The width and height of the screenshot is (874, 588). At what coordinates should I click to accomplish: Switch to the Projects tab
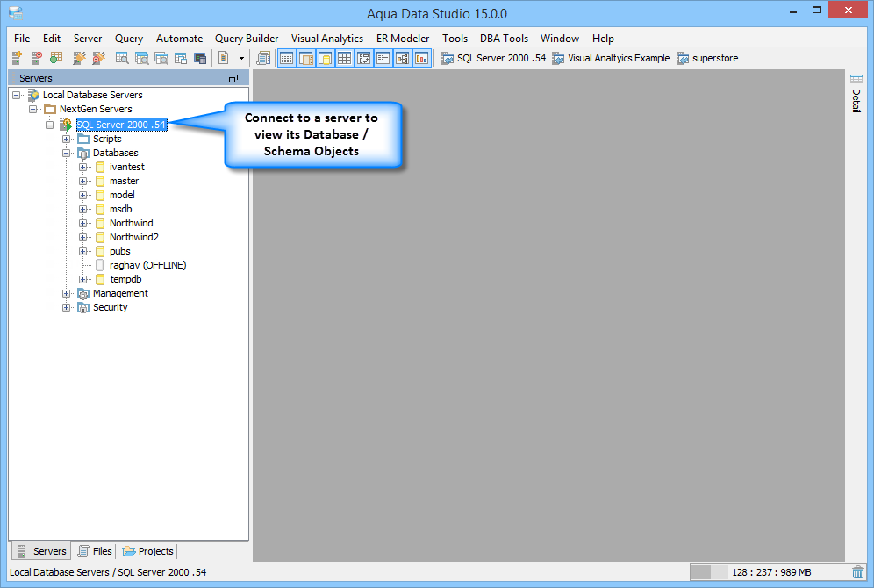click(x=147, y=551)
